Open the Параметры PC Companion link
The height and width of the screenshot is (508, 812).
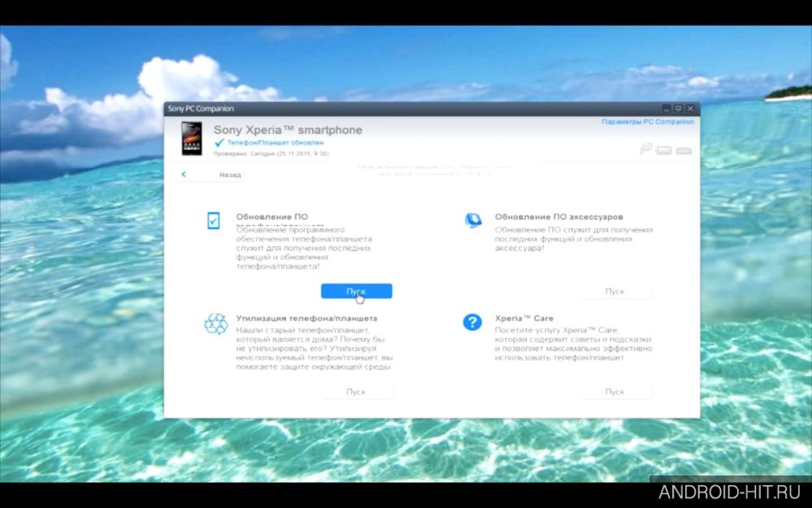tap(647, 122)
